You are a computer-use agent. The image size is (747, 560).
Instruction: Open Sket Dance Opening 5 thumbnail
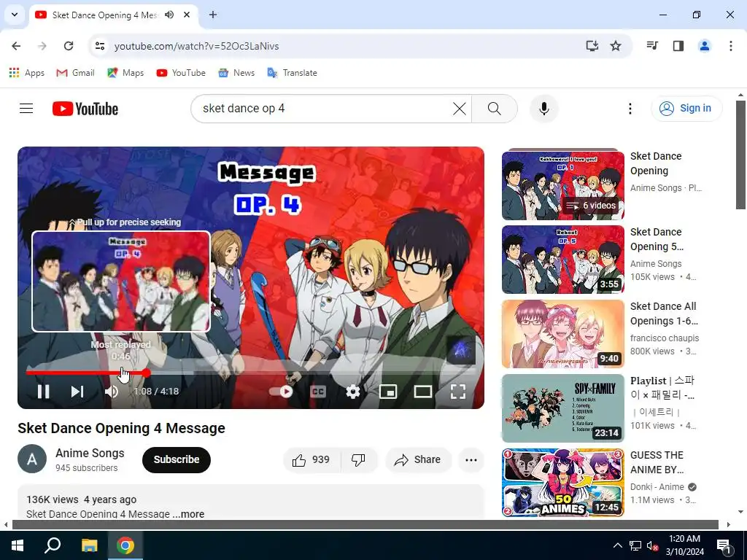tap(563, 260)
